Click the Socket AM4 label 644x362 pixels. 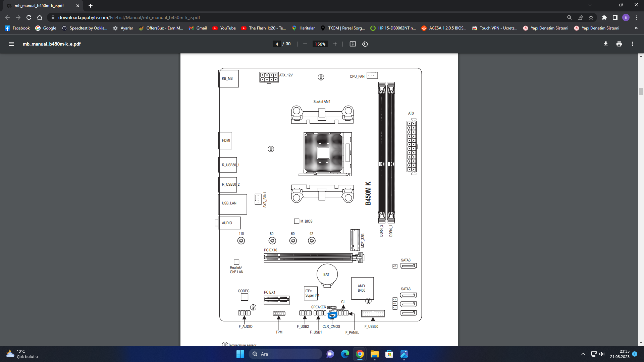pyautogui.click(x=322, y=102)
